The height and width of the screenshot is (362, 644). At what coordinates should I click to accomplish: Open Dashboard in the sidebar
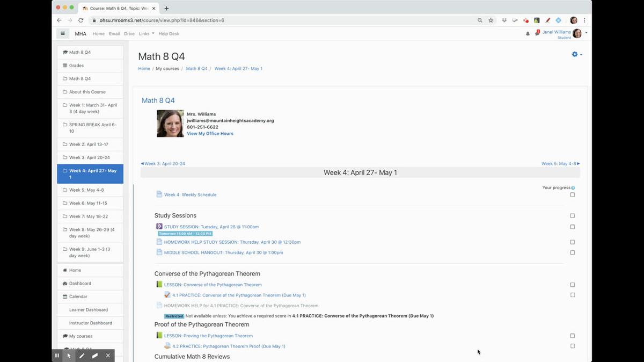(x=90, y=284)
